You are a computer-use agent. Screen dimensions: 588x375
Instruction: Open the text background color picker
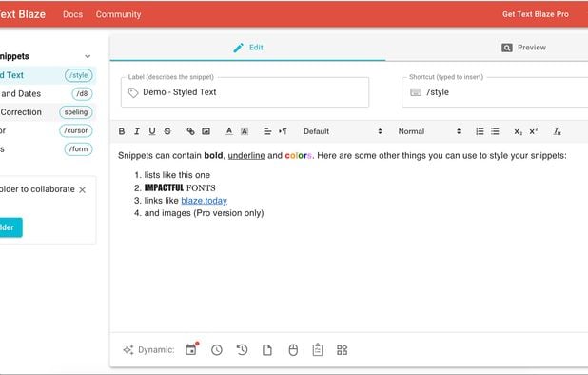(x=245, y=131)
